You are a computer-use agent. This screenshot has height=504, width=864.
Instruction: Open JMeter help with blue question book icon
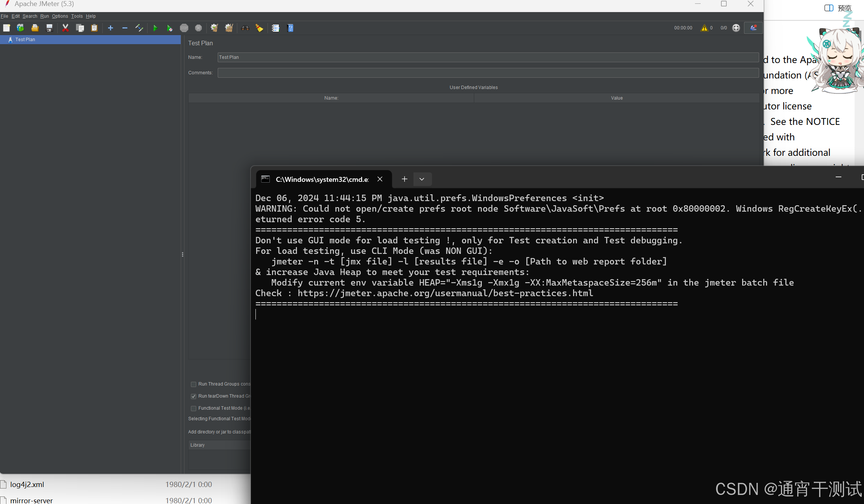pos(290,28)
